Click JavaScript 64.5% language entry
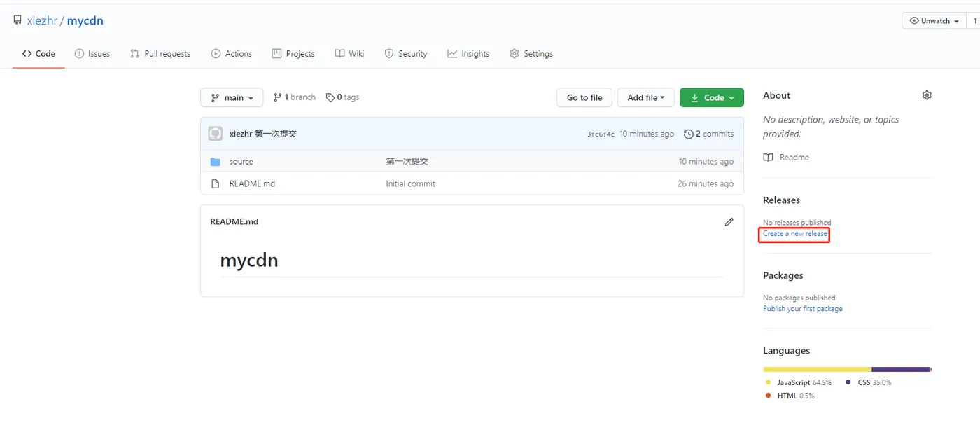Viewport: 980px width, 423px height. click(799, 382)
